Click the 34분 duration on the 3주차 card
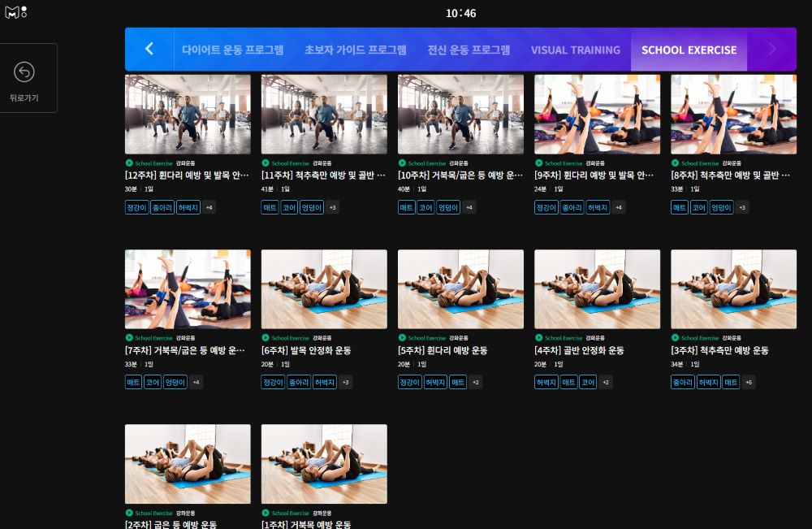 (677, 364)
